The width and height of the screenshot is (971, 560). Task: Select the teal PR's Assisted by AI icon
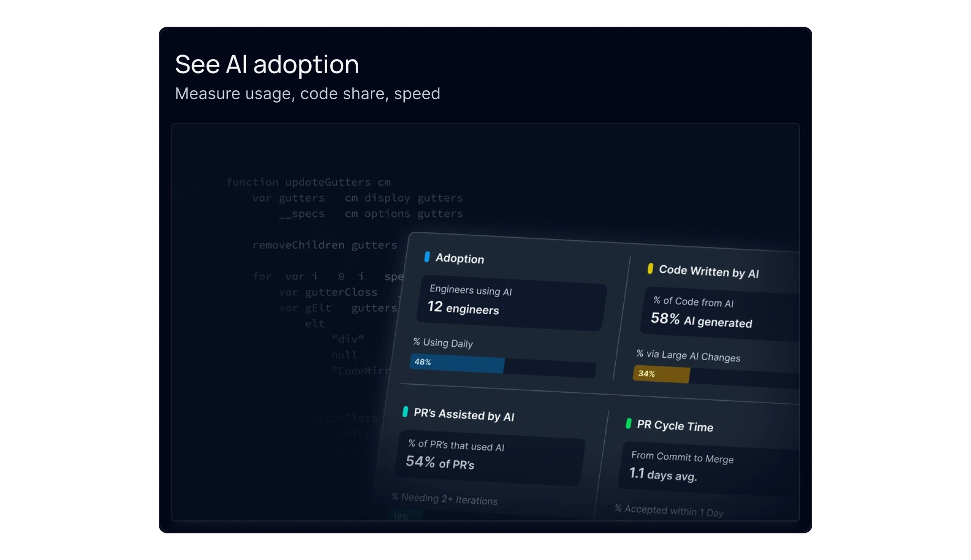[x=405, y=413]
